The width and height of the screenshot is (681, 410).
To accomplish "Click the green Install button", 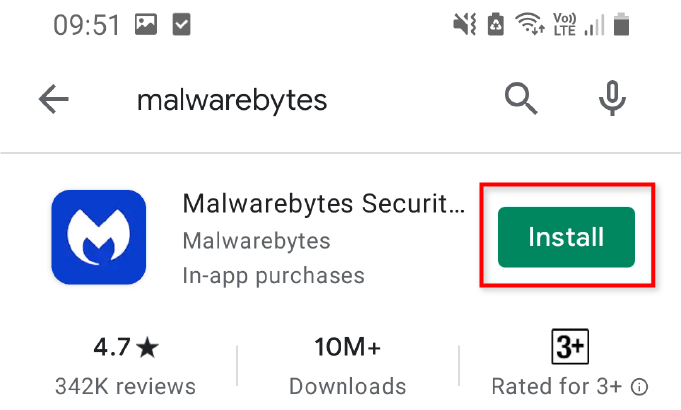I will pyautogui.click(x=566, y=237).
